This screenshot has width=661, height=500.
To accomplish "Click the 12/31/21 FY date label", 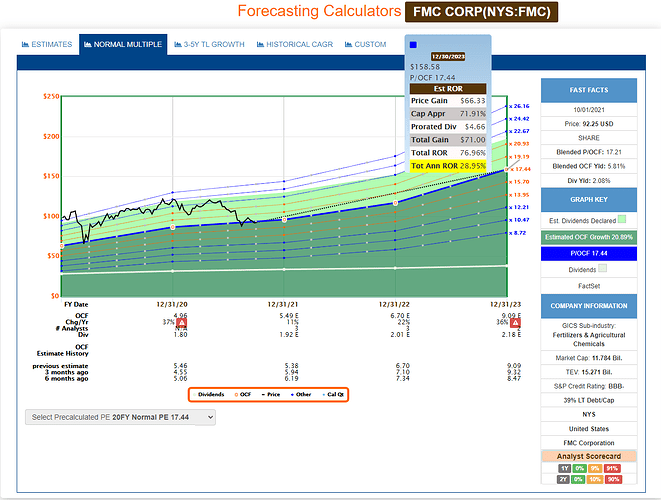I will click(x=282, y=304).
